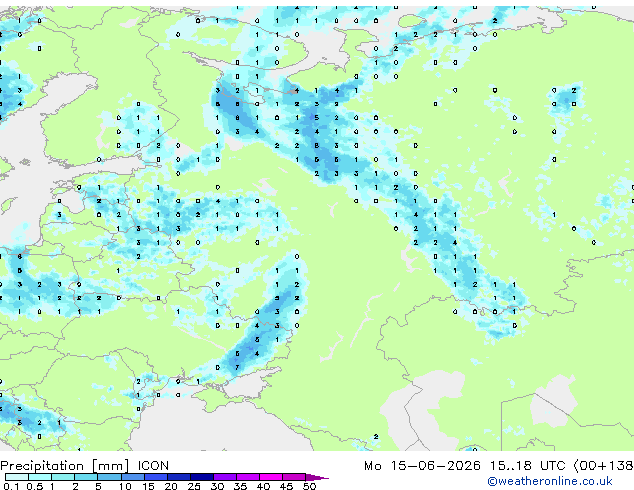The image size is (634, 490).
Task: Click the over-50 mm legend arrow tip
Action: click(x=317, y=477)
